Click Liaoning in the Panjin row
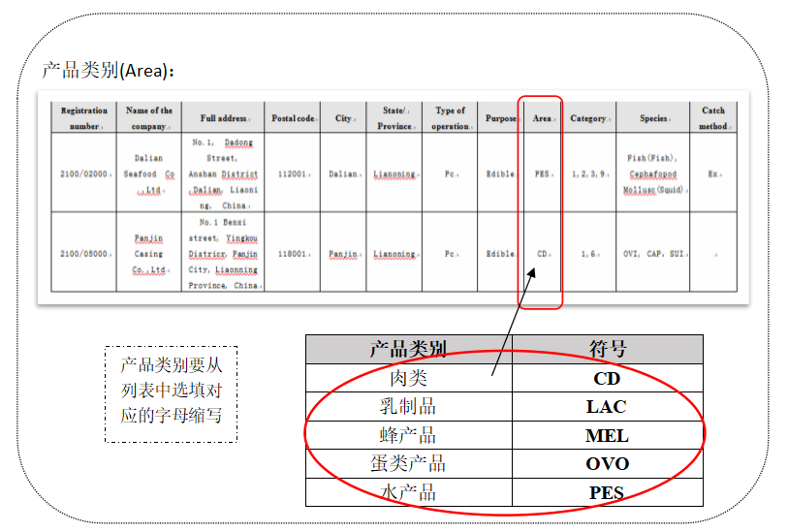This screenshot has width=788, height=532. pos(394,254)
